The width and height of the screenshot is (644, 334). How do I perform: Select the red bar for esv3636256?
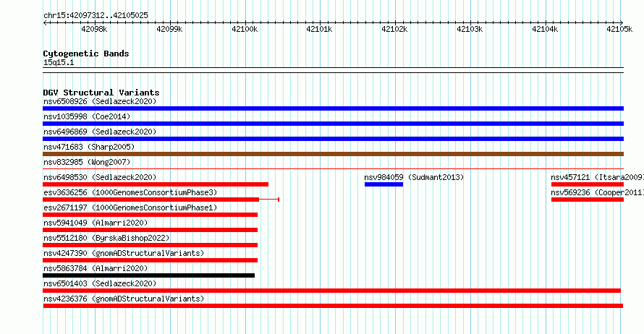(x=161, y=200)
